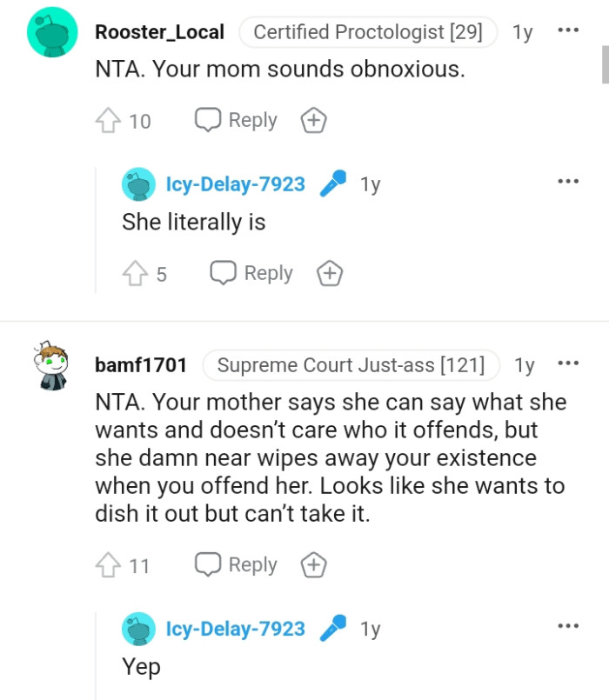The height and width of the screenshot is (700, 609).
Task: Give an award to Rooster_Local's comment
Action: point(313,120)
